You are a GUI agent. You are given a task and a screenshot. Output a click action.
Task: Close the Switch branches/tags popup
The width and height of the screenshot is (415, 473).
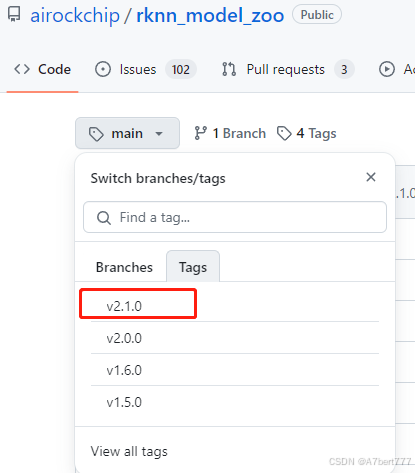[371, 177]
